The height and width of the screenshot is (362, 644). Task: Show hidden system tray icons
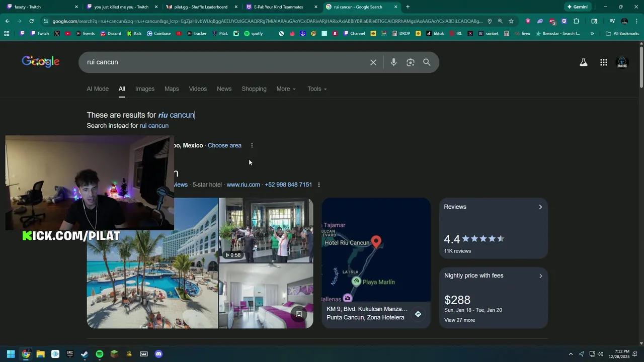(x=571, y=354)
